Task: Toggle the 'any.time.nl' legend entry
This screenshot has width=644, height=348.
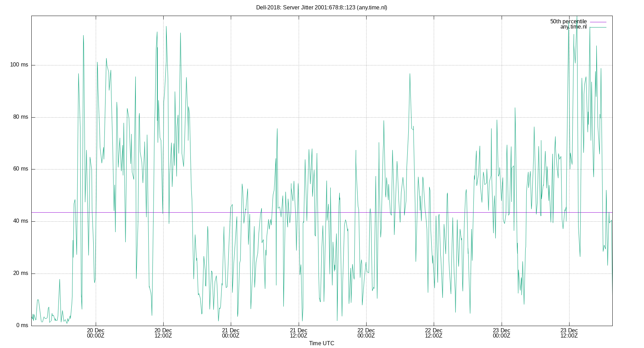Action: (x=573, y=26)
